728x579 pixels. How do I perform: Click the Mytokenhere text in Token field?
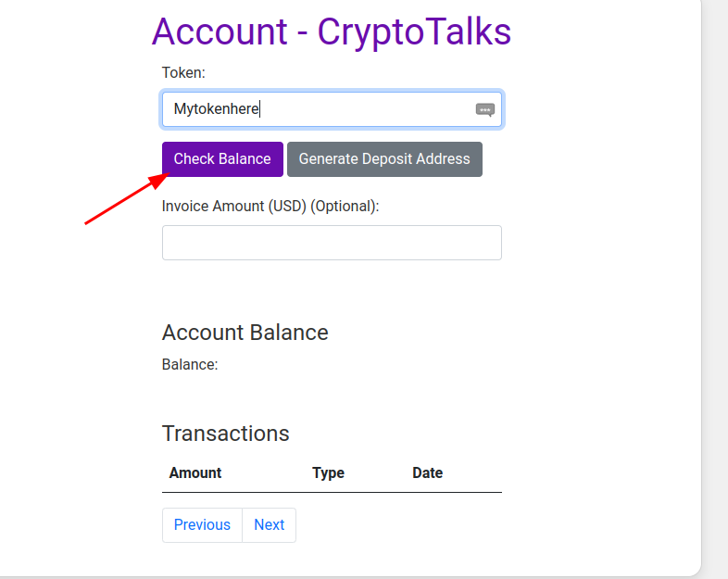pyautogui.click(x=216, y=109)
